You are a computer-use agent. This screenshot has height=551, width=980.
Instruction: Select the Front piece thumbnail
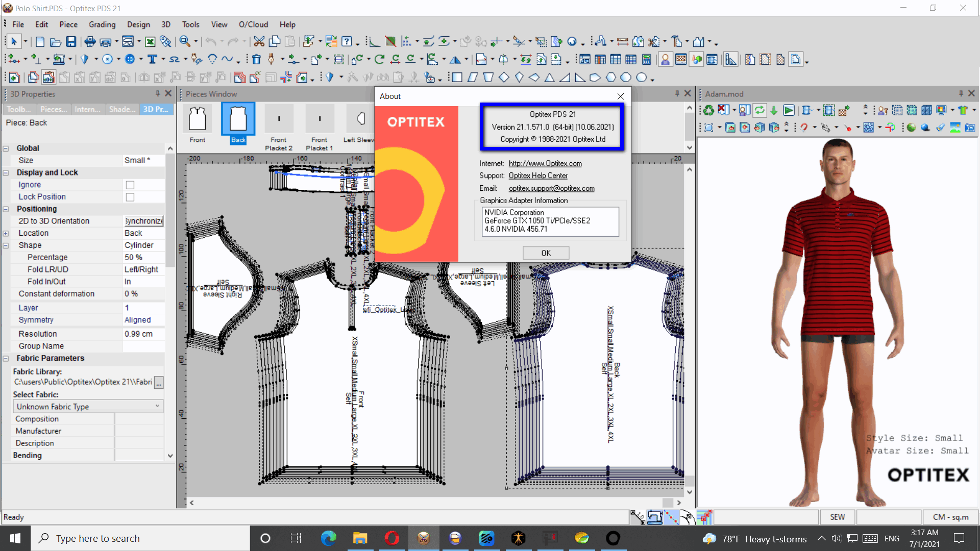point(198,124)
